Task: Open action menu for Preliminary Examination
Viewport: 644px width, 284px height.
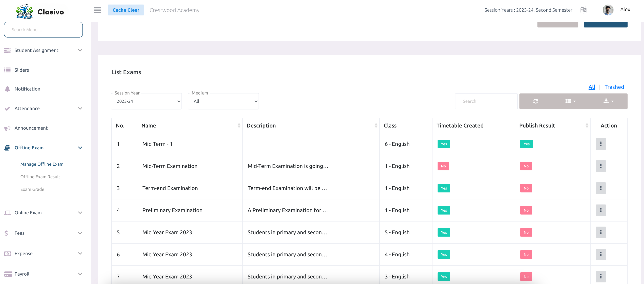Action: tap(600, 210)
